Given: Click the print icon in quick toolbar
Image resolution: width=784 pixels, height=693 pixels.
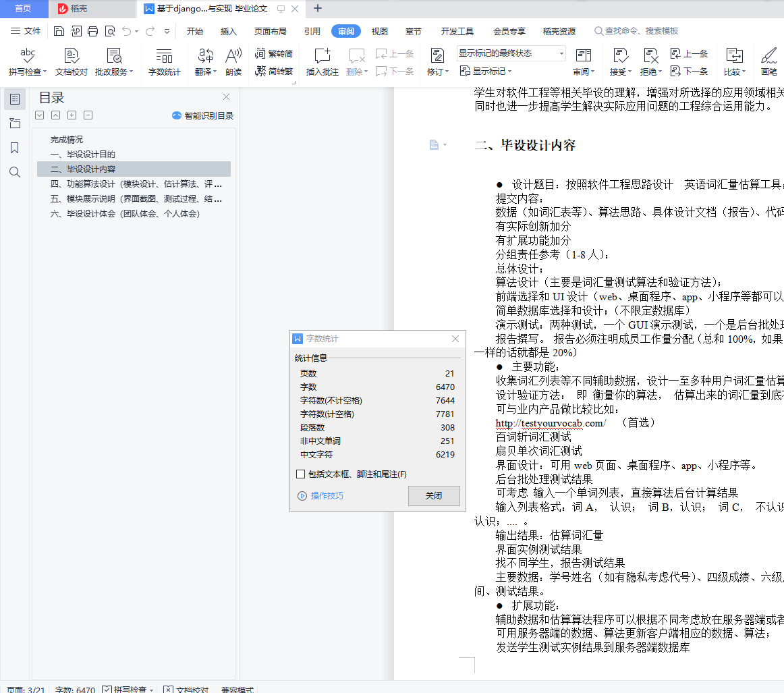Looking at the screenshot, I should tap(92, 31).
